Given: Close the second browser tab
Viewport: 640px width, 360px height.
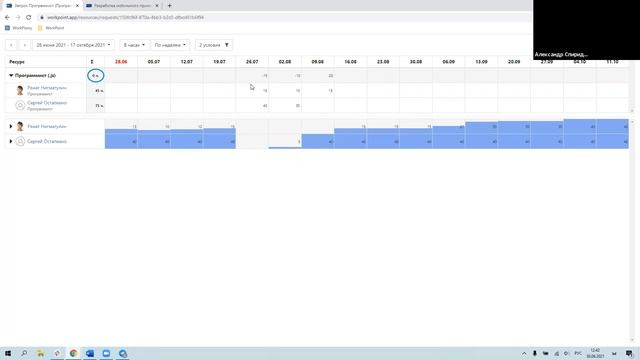Looking at the screenshot, I should point(157,6).
